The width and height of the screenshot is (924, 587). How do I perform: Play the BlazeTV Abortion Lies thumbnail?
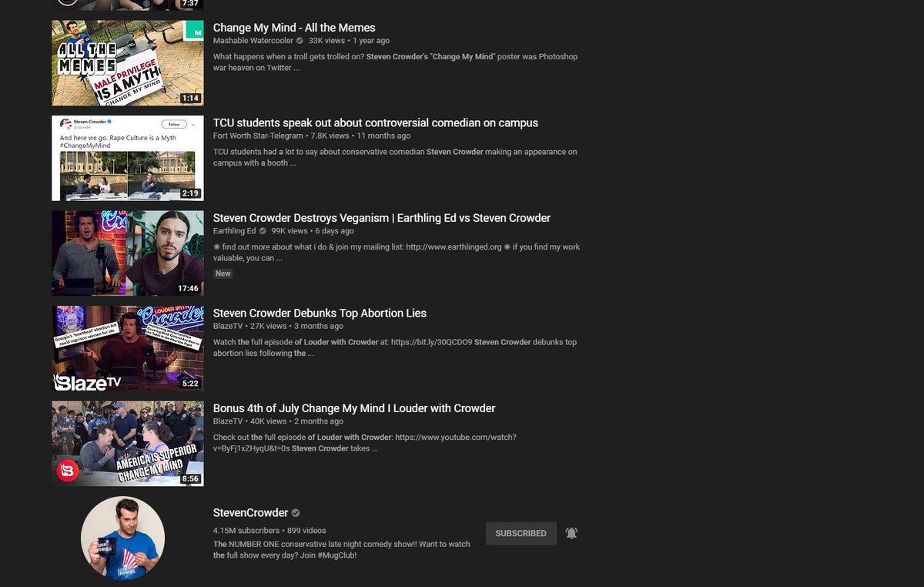coord(128,348)
